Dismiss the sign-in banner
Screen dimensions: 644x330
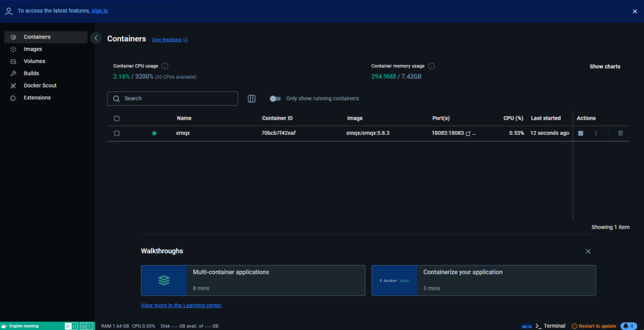click(x=635, y=11)
